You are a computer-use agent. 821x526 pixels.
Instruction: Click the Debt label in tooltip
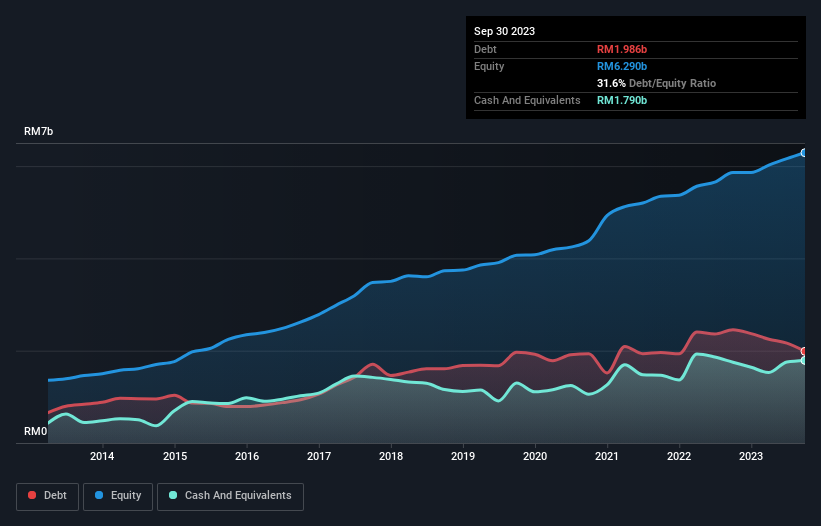tap(485, 49)
